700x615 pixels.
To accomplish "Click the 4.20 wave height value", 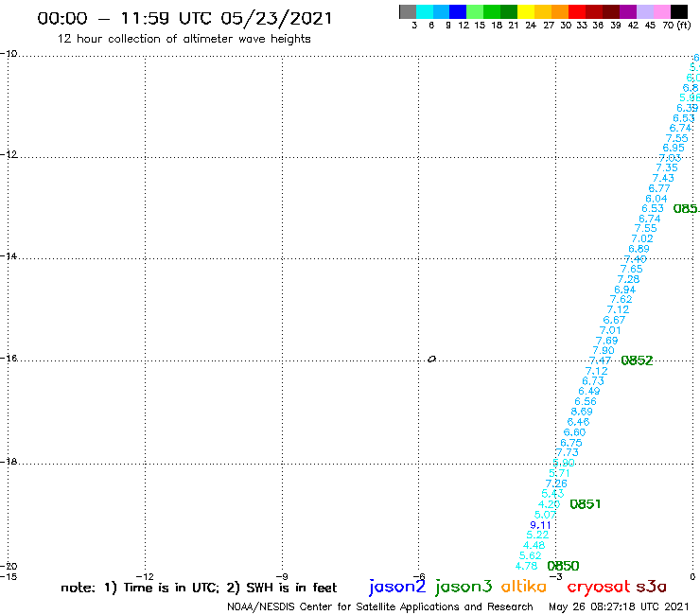I will (549, 504).
